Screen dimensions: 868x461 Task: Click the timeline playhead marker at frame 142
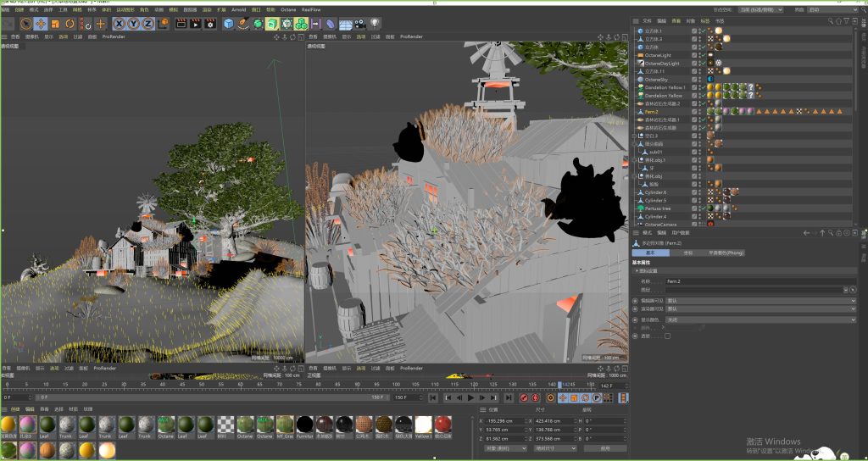coord(559,384)
